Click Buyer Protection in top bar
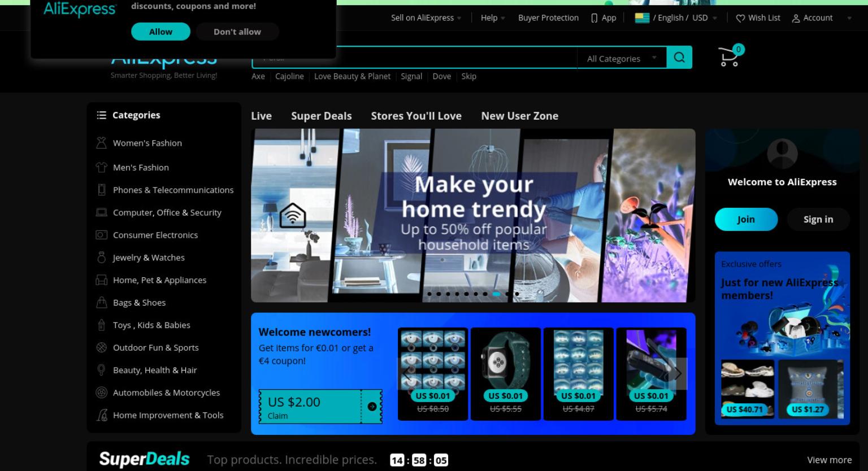 click(x=548, y=18)
